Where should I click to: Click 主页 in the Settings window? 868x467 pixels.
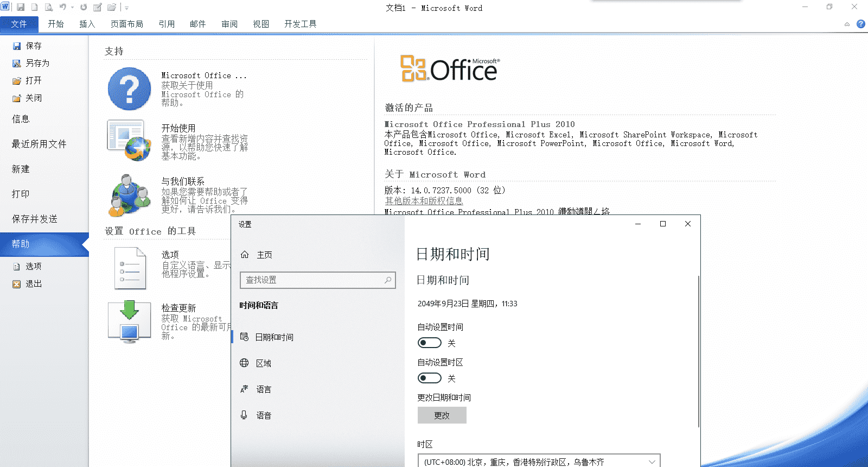tap(265, 255)
